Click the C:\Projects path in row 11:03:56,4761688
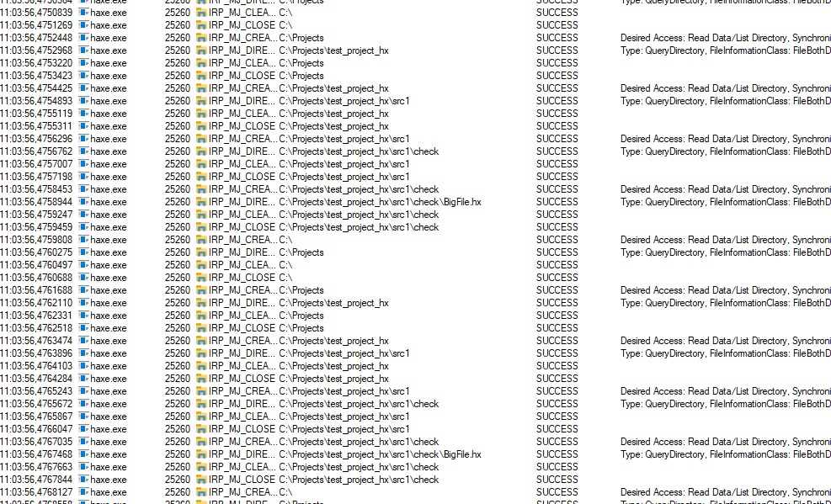The height and width of the screenshot is (504, 831). coord(301,290)
